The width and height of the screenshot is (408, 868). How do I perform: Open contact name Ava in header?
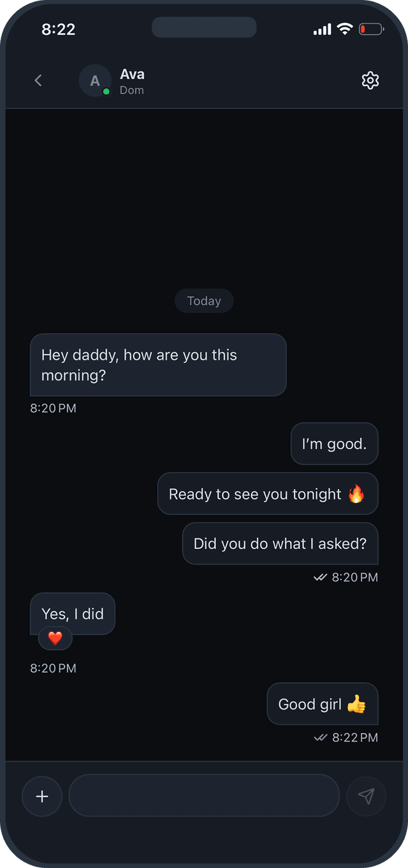[132, 74]
